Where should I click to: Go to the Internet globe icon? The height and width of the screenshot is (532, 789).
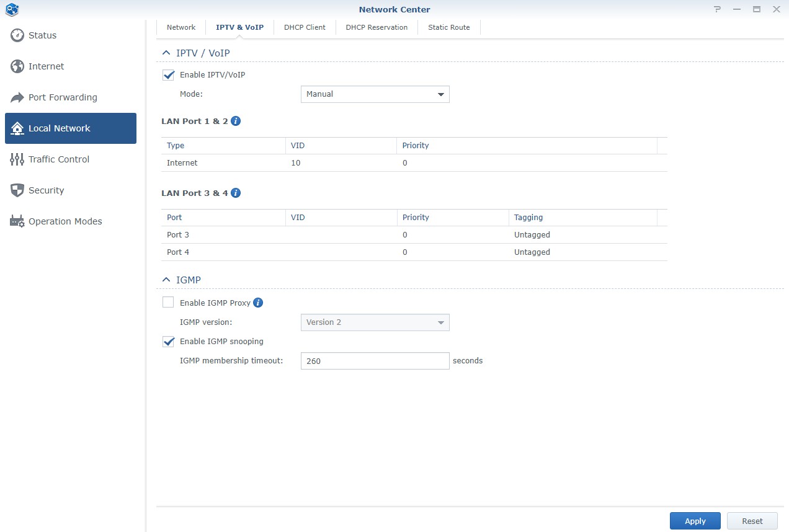coord(17,66)
